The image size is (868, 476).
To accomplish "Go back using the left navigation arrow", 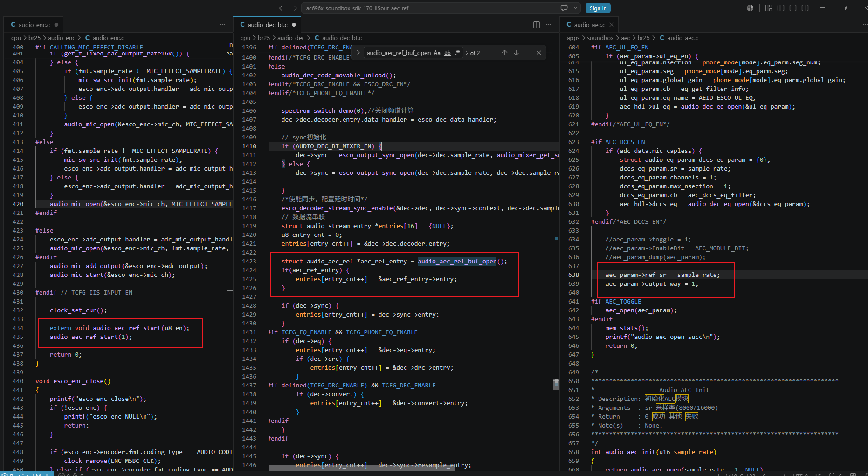I will tap(282, 8).
